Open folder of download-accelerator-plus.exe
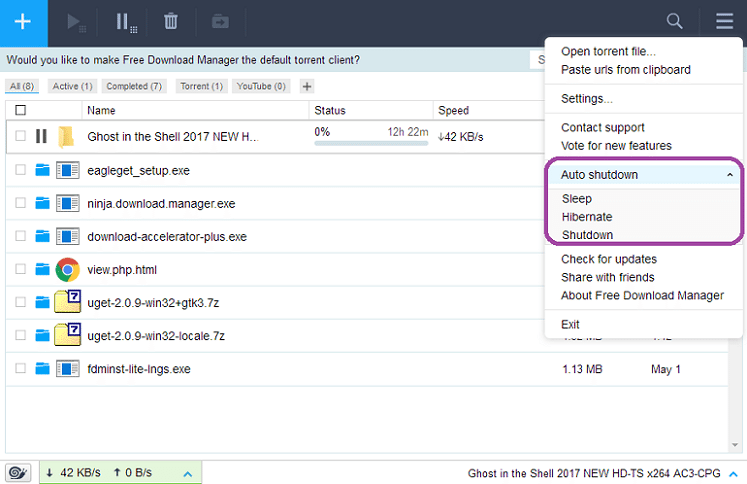 42,236
